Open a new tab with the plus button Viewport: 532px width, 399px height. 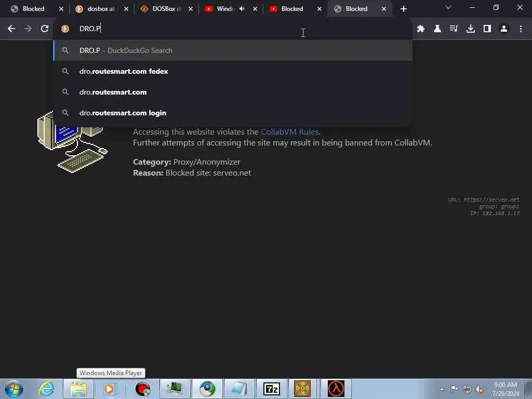[x=403, y=9]
